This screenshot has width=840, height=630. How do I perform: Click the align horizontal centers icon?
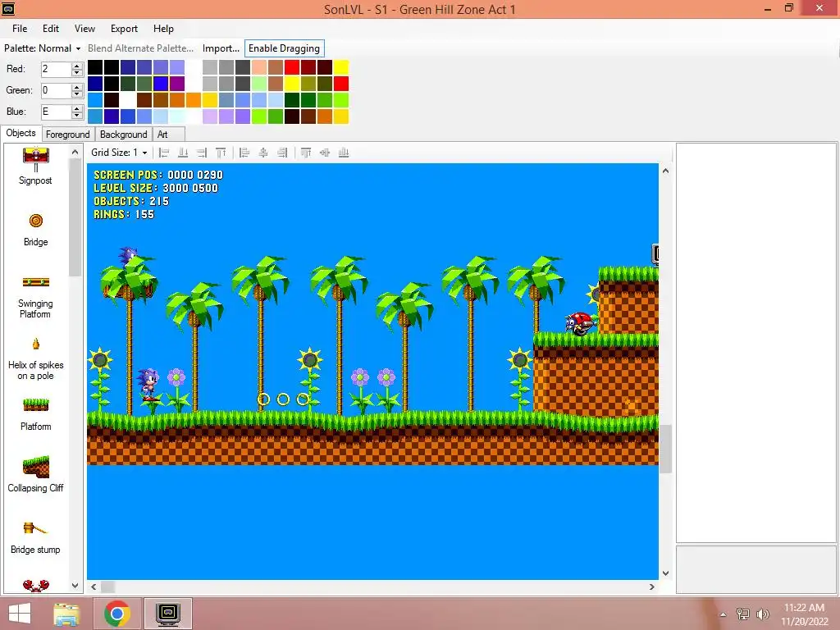click(263, 153)
